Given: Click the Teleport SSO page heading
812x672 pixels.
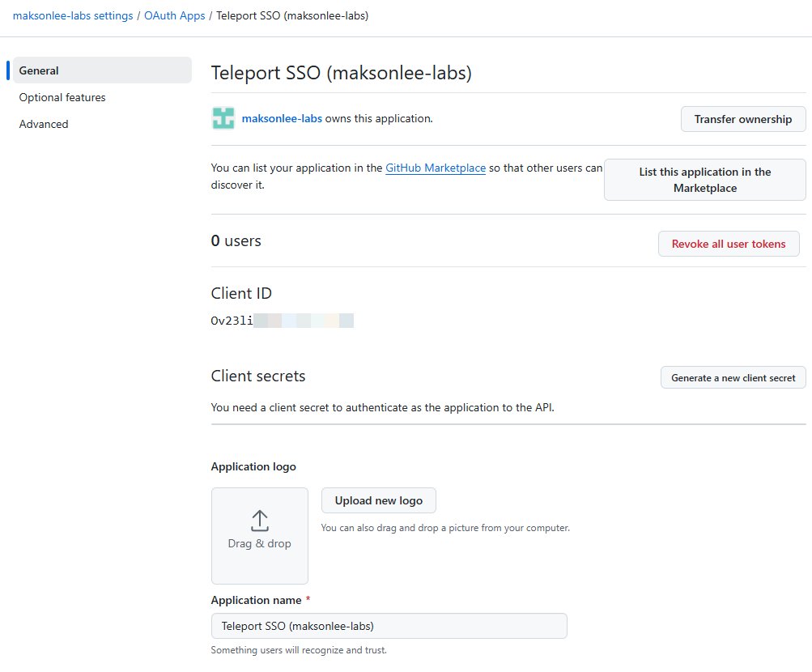Looking at the screenshot, I should 341,73.
